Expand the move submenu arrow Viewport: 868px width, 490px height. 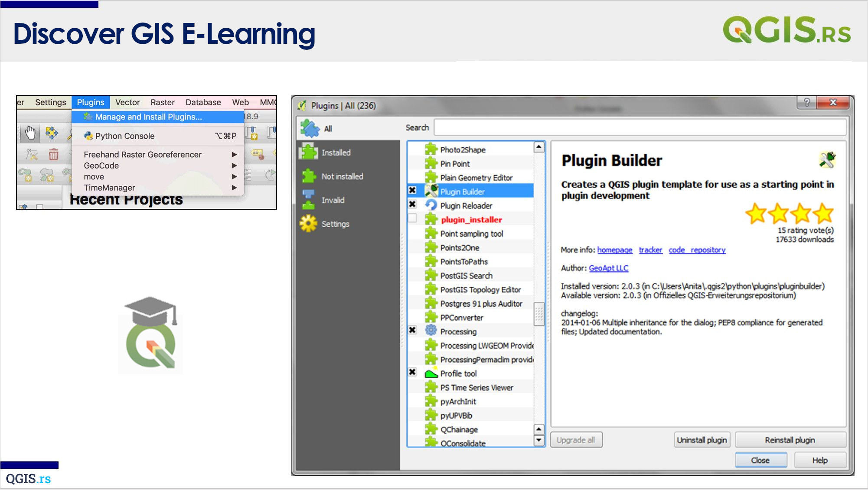(x=234, y=177)
